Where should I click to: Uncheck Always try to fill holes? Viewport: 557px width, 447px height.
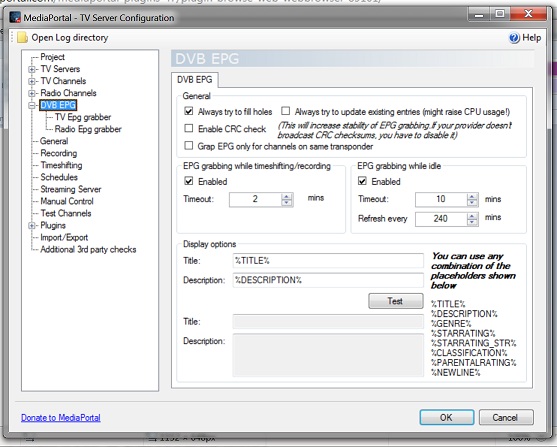[x=189, y=111]
